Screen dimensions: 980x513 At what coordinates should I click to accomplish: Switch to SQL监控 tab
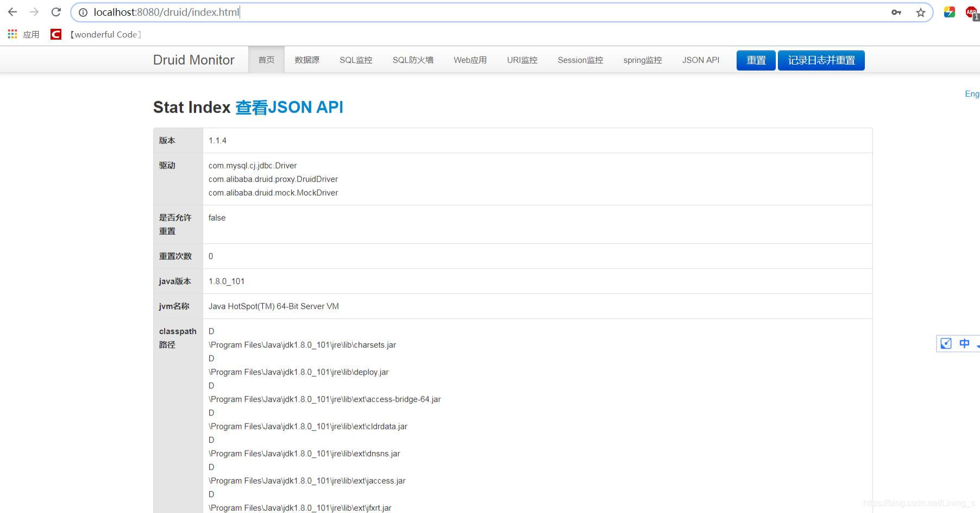click(356, 60)
